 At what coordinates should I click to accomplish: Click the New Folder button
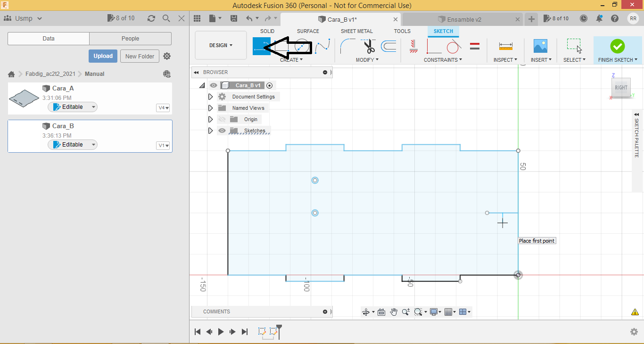click(x=140, y=56)
